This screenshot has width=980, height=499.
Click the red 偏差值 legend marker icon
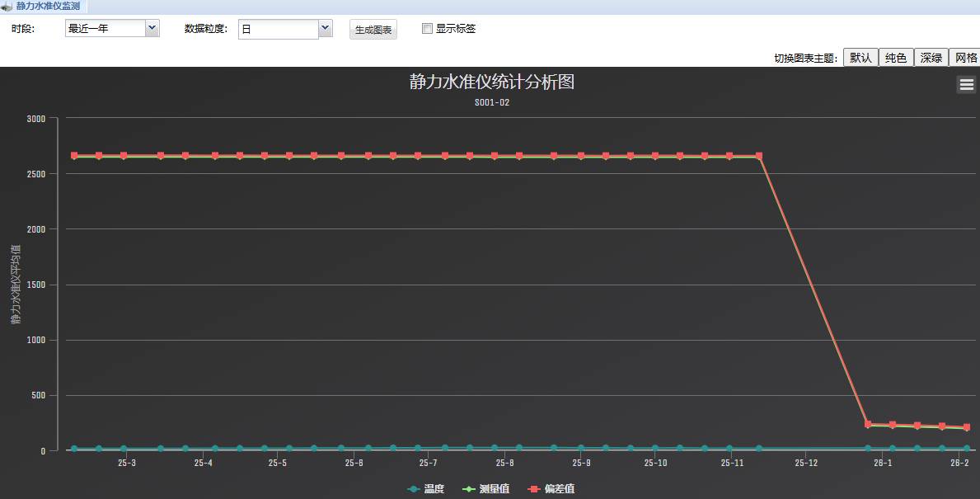click(x=534, y=488)
